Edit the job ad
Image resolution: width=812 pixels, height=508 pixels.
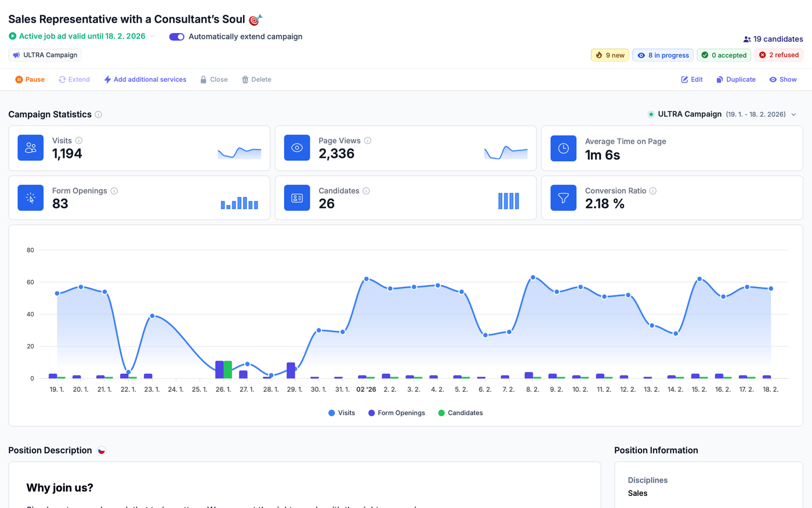(691, 80)
